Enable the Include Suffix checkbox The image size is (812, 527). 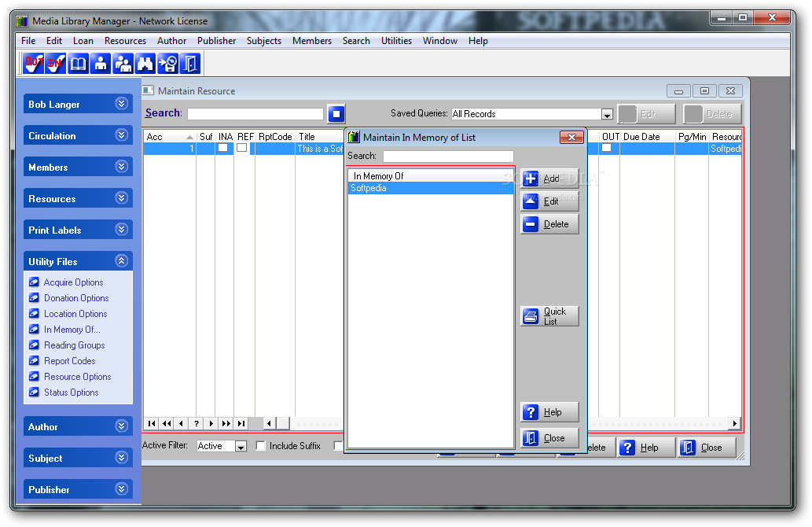tap(260, 446)
